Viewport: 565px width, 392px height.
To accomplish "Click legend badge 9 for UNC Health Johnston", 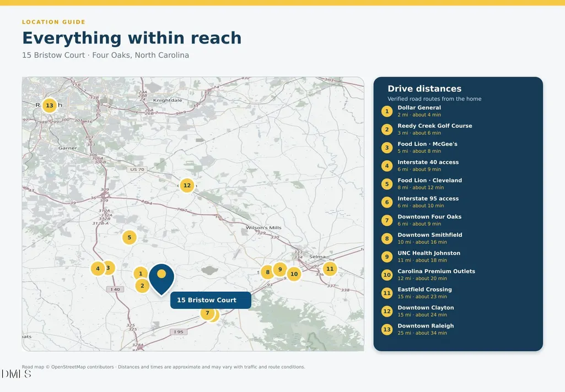I will (x=387, y=257).
